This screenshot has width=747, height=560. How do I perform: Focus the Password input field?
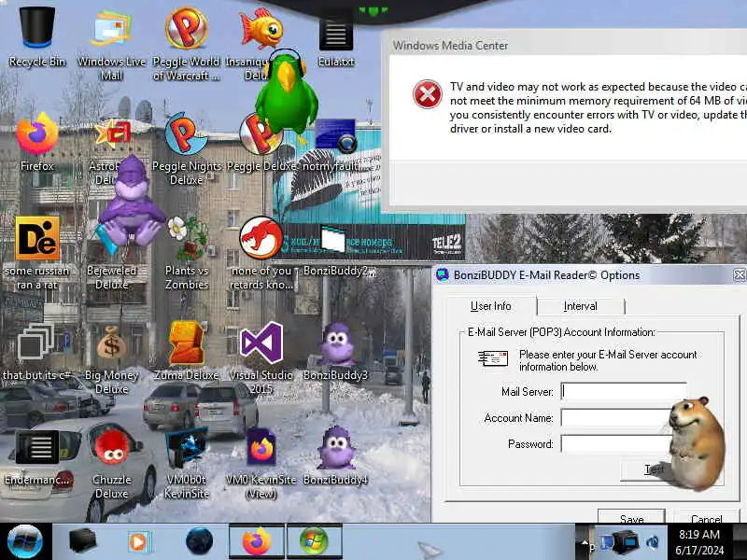[x=617, y=444]
